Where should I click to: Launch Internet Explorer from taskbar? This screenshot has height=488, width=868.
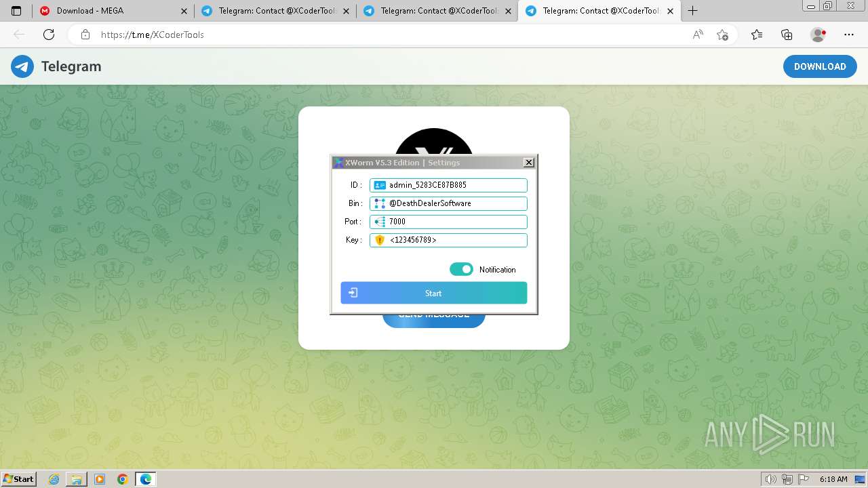[x=54, y=479]
